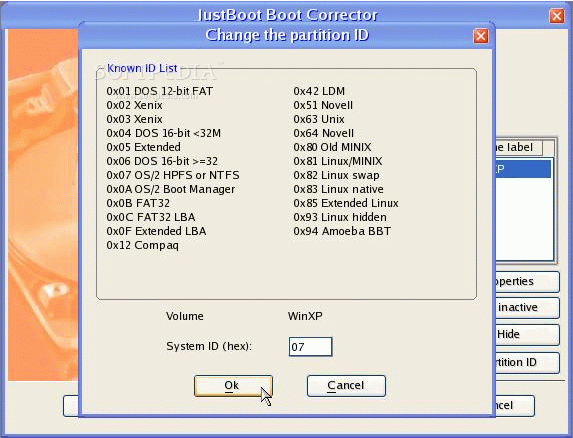Click the partition ID button in main window
573x438 pixels.
527,362
